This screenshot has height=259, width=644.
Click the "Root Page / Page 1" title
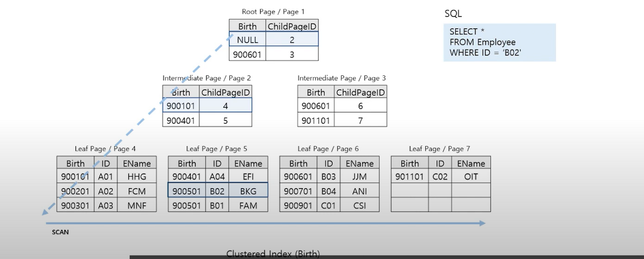pos(273,12)
